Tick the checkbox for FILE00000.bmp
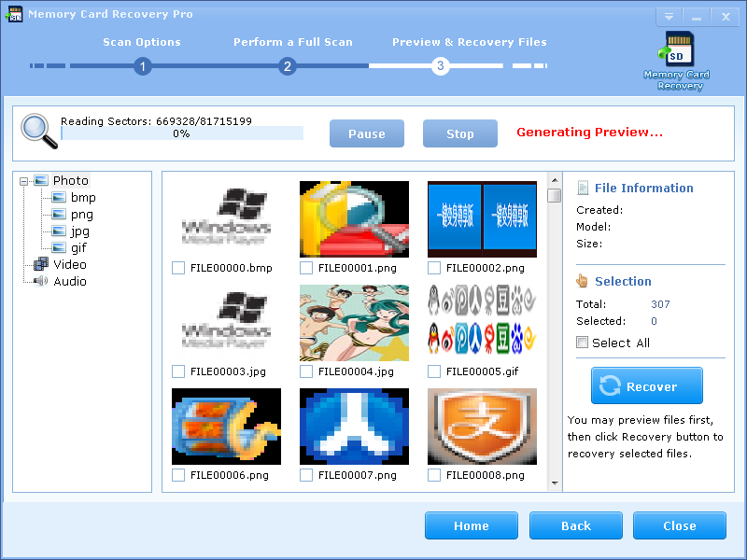The height and width of the screenshot is (560, 747). click(178, 268)
